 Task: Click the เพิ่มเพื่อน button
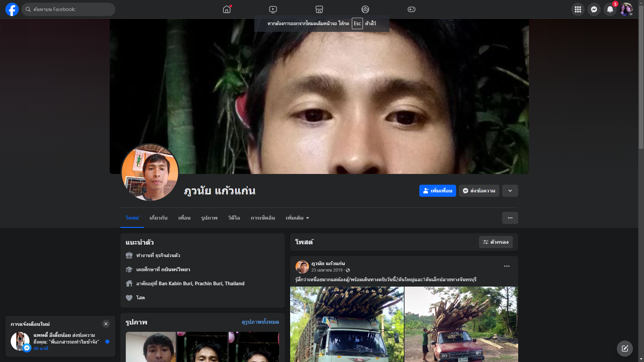click(x=437, y=191)
